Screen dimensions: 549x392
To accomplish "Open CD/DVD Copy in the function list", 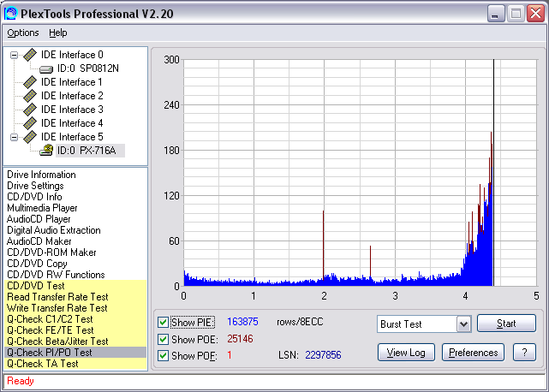I will click(x=37, y=264).
